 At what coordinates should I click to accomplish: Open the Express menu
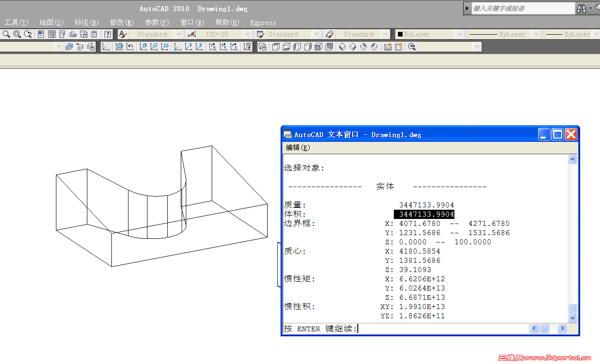pos(263,23)
